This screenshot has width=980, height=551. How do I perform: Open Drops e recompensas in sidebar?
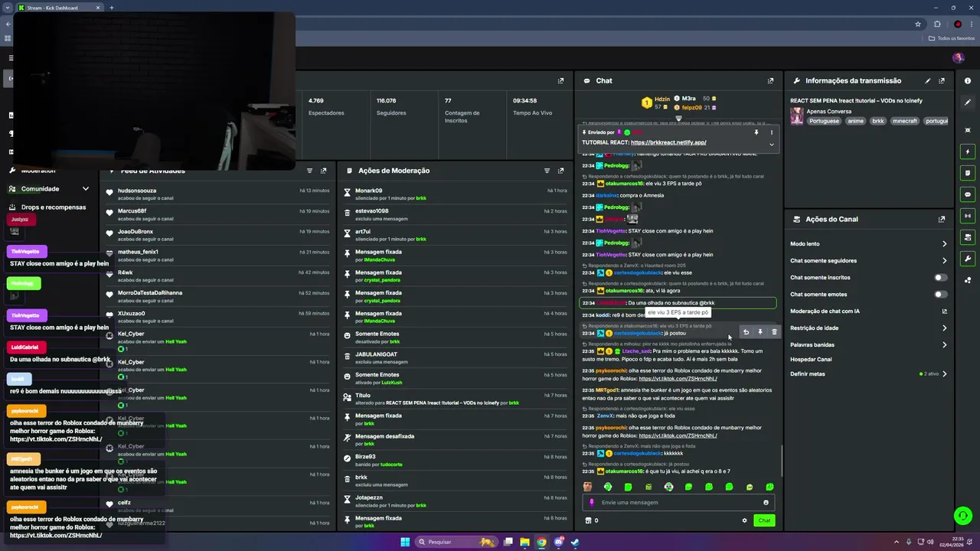point(54,207)
